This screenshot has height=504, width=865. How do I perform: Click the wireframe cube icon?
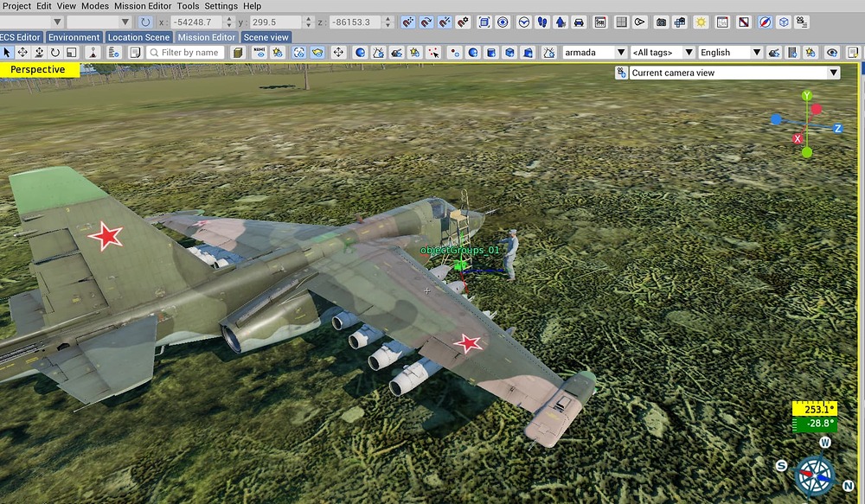click(784, 22)
